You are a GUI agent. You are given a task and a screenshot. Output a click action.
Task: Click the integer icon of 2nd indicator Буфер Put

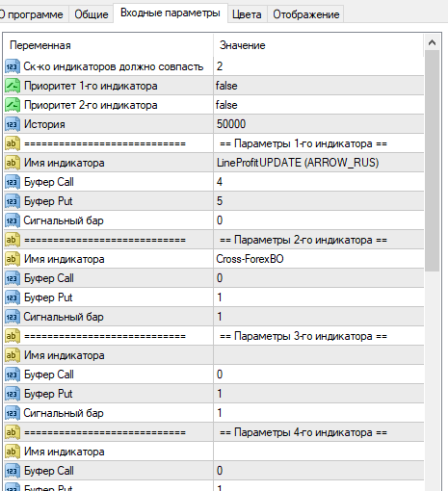point(13,297)
